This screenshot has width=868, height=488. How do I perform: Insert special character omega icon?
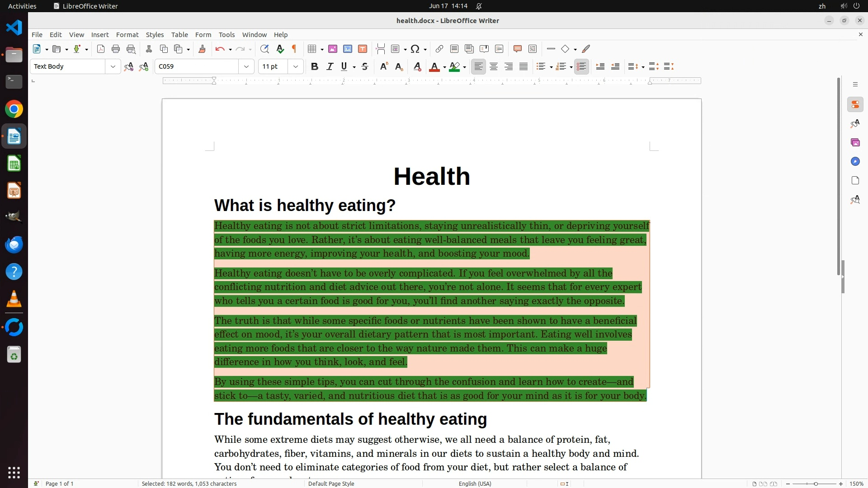click(x=415, y=49)
